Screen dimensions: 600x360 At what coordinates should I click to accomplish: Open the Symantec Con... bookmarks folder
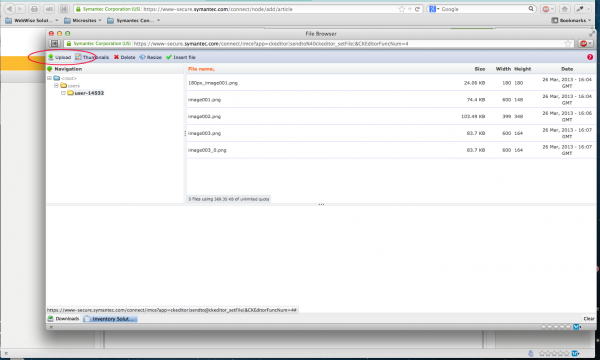134,20
